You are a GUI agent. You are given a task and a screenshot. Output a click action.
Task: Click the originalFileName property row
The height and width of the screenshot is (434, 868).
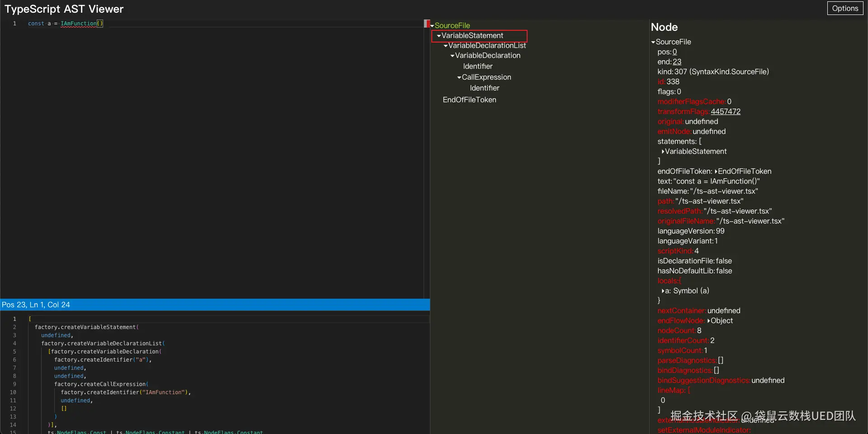tap(721, 221)
